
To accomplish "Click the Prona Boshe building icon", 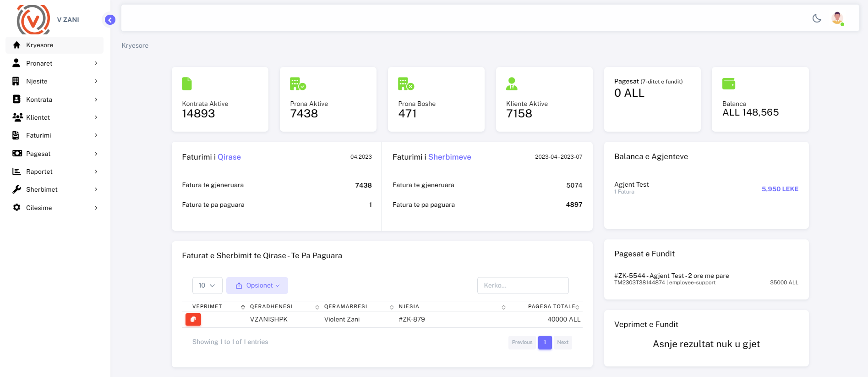I will pyautogui.click(x=406, y=84).
